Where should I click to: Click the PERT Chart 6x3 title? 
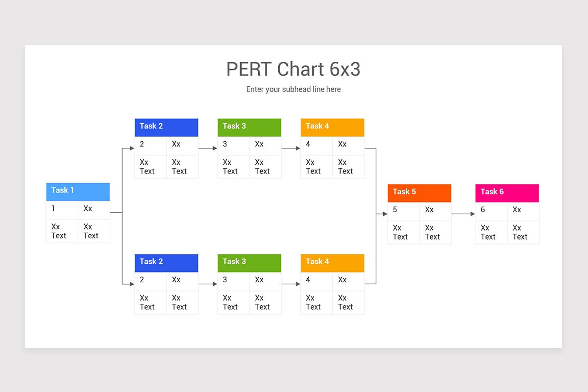(x=294, y=69)
